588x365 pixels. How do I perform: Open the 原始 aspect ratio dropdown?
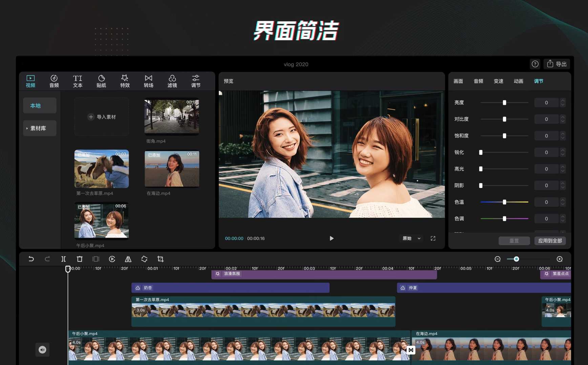point(411,238)
